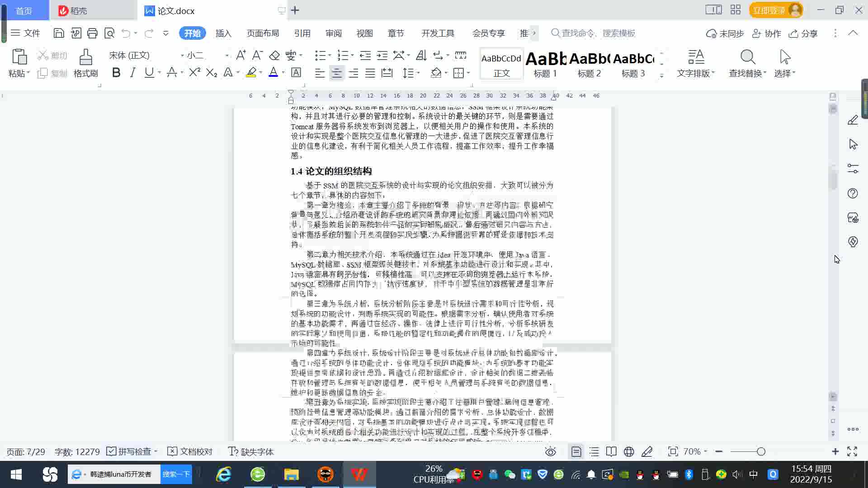Toggle italic formatting
This screenshot has height=488, width=868.
point(132,73)
